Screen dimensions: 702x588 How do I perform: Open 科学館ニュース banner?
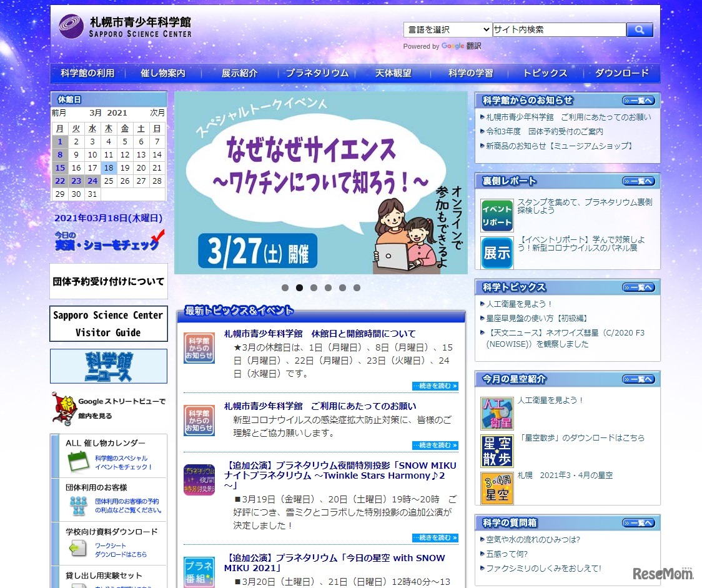109,366
